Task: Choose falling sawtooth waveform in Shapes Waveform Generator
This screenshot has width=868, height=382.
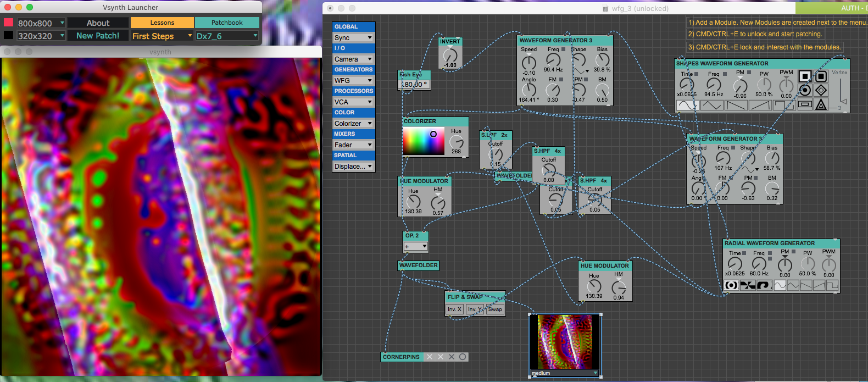Action: (736, 105)
